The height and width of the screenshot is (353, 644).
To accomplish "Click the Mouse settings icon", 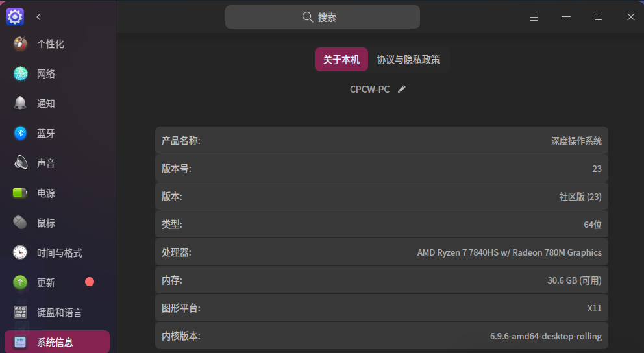I will point(20,223).
